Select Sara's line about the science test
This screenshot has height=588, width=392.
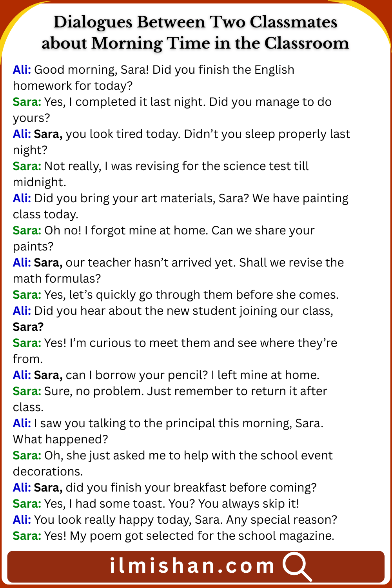176,166
